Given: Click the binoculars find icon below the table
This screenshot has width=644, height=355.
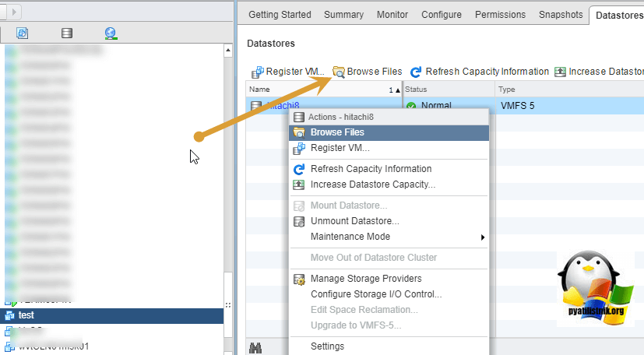Looking at the screenshot, I should [x=255, y=347].
